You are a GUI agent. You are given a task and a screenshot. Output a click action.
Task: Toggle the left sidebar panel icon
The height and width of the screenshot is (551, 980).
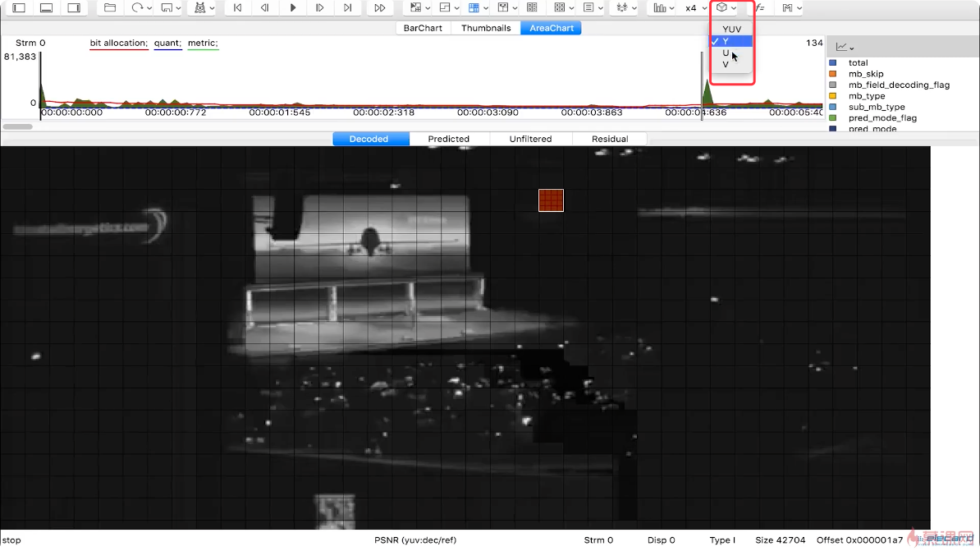(19, 8)
